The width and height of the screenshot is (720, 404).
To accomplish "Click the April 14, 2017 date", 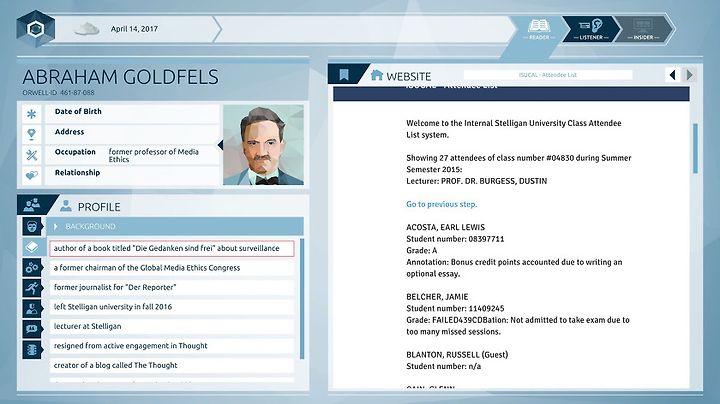I will click(x=134, y=29).
